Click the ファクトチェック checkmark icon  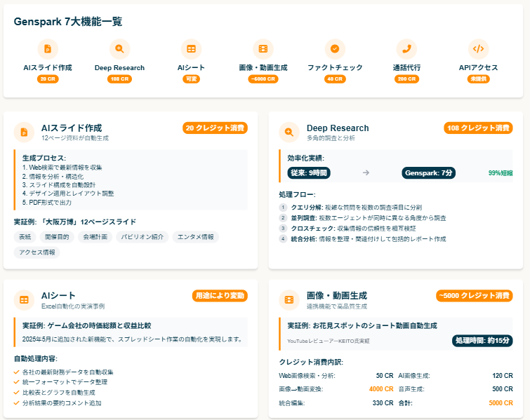tap(335, 49)
